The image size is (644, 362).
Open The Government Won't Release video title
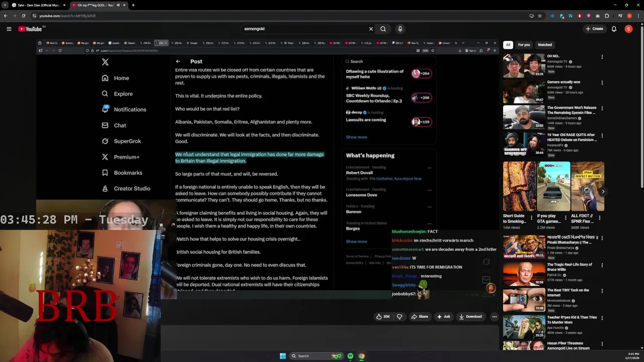(572, 110)
